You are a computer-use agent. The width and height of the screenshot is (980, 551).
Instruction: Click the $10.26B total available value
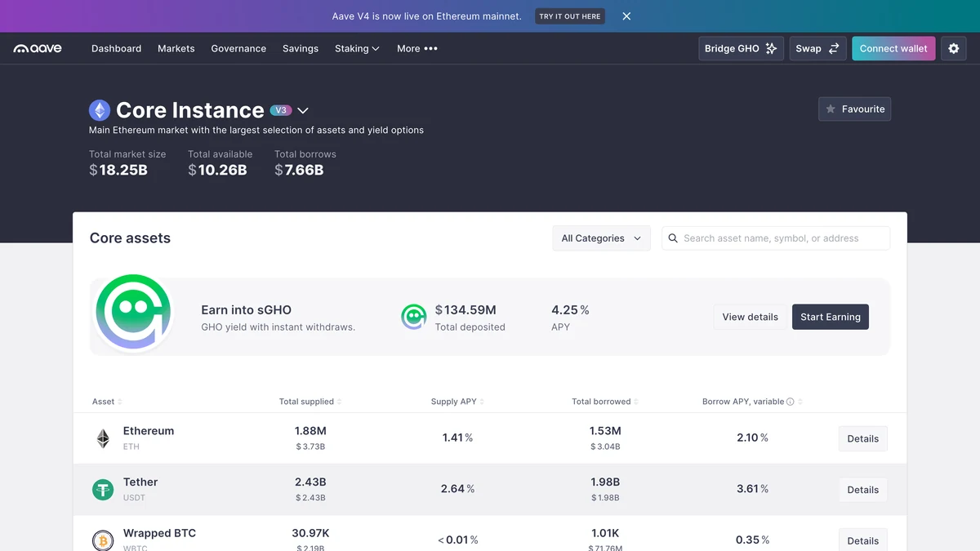[217, 170]
